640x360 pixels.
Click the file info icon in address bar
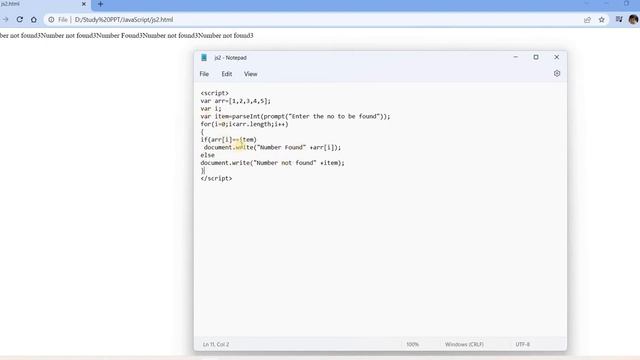pos(51,20)
